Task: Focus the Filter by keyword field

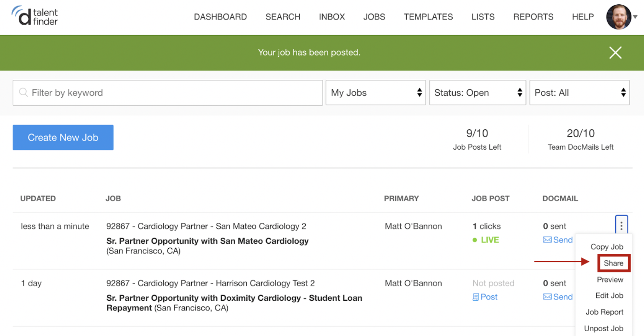Action: [167, 93]
